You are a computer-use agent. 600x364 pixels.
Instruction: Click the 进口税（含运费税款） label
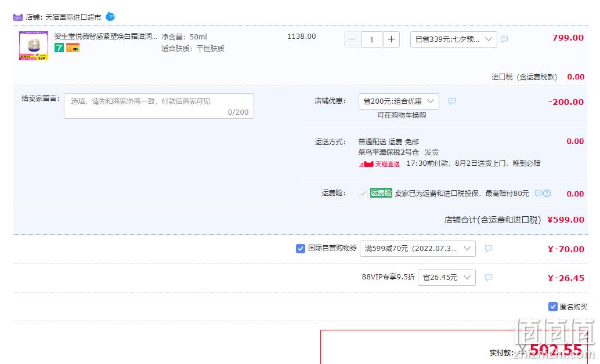524,77
